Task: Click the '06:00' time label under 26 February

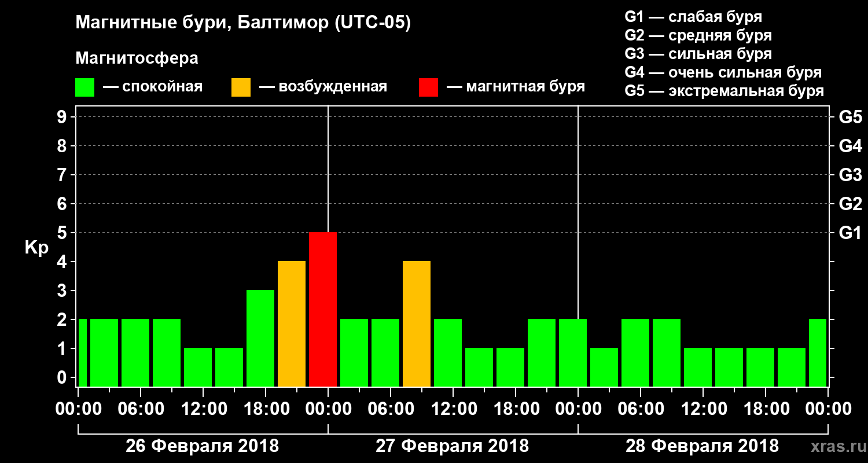Action: [141, 409]
